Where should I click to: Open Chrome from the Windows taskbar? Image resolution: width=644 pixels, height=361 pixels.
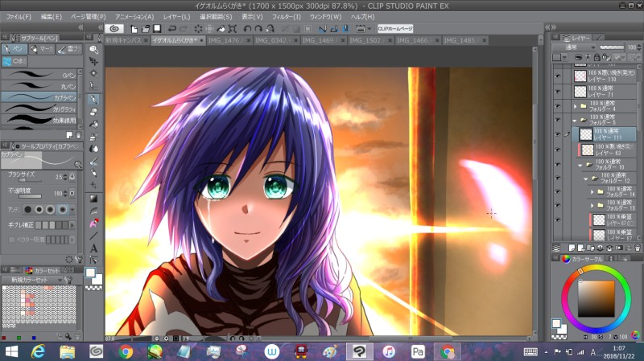pyautogui.click(x=126, y=351)
